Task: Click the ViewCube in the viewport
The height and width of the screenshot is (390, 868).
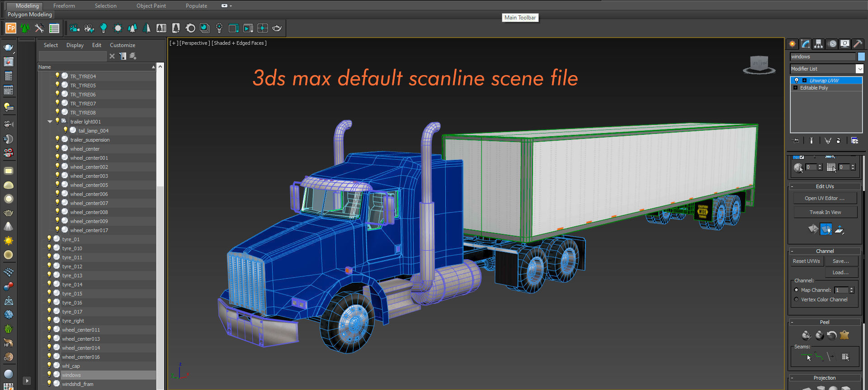Action: click(x=759, y=65)
